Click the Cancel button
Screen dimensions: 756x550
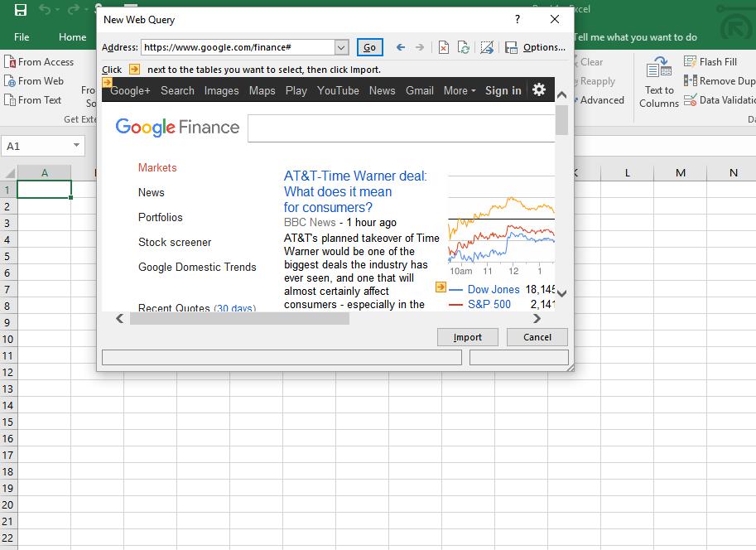click(537, 337)
